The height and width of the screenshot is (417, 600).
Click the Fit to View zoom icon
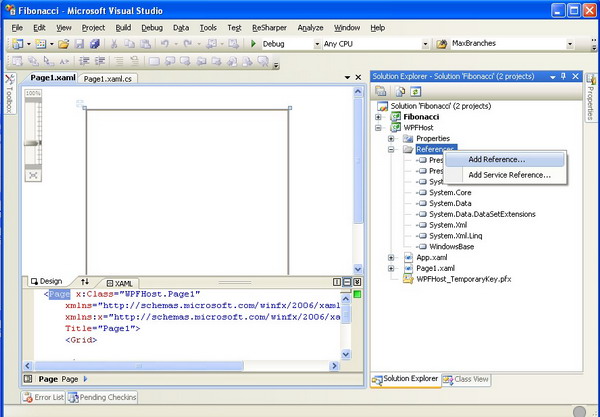[x=33, y=175]
